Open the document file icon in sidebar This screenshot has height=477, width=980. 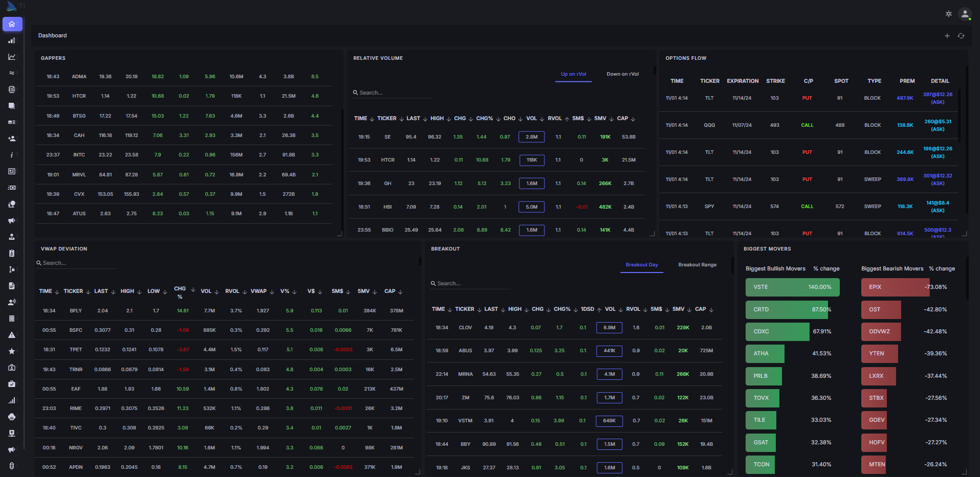click(12, 286)
